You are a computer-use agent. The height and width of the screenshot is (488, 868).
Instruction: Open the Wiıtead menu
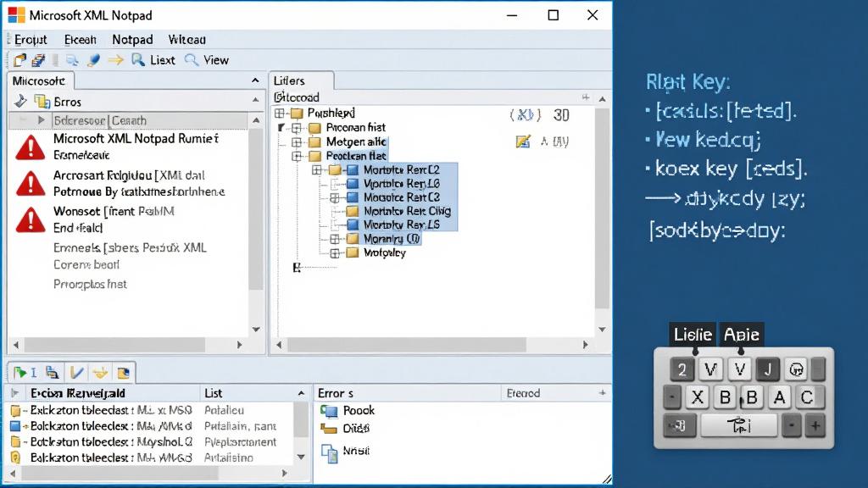pyautogui.click(x=187, y=40)
